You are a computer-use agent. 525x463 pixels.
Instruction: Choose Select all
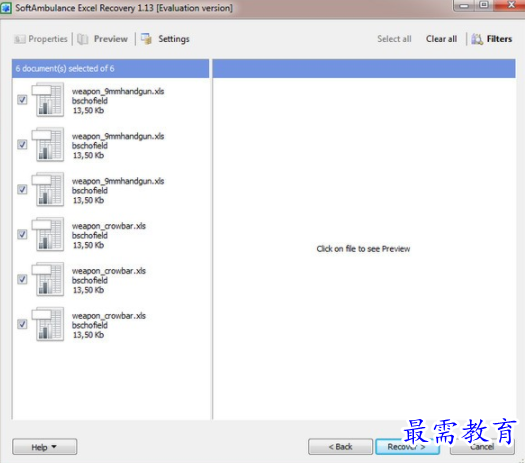[x=394, y=39]
